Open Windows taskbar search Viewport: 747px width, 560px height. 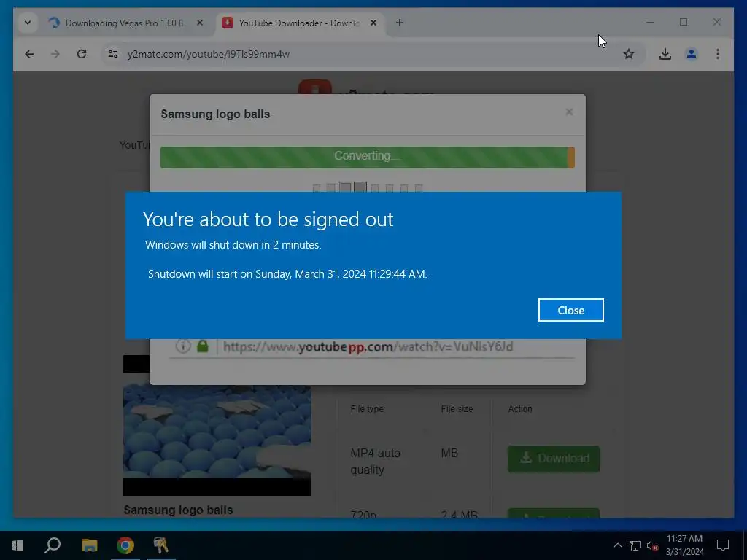pos(53,545)
